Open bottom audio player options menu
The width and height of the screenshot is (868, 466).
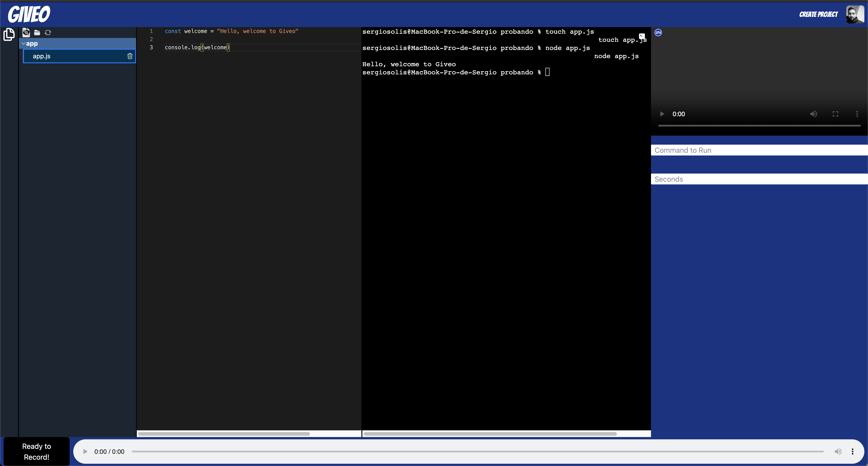852,452
